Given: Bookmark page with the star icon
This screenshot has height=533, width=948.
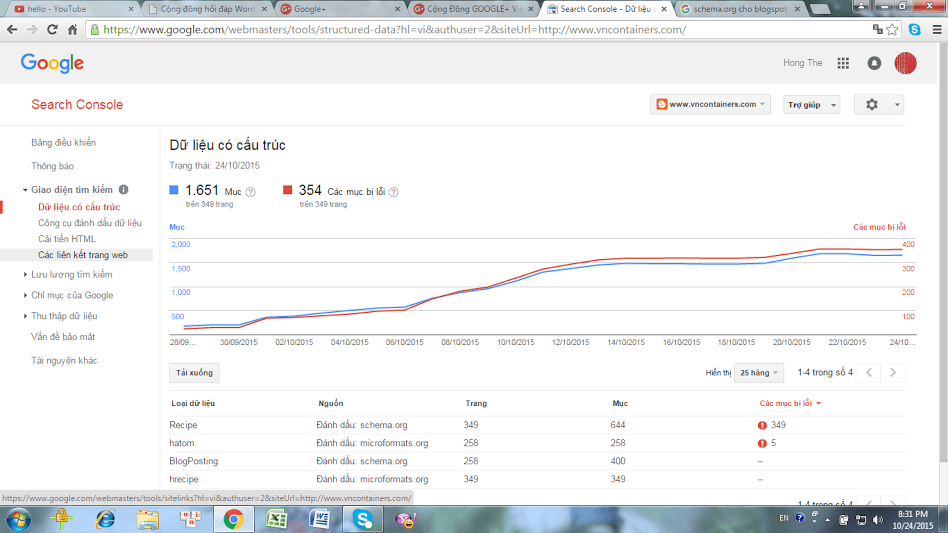Looking at the screenshot, I should click(892, 30).
